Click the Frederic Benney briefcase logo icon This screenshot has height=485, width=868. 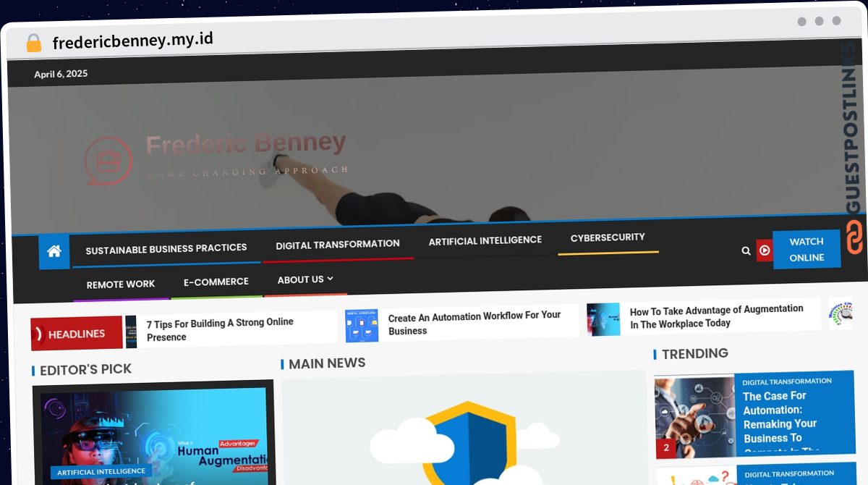click(x=109, y=161)
